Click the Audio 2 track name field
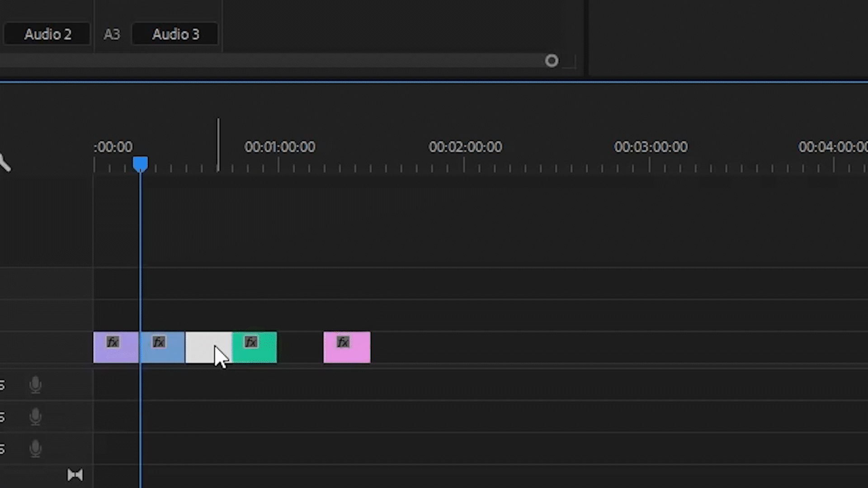This screenshot has height=488, width=868. click(47, 34)
